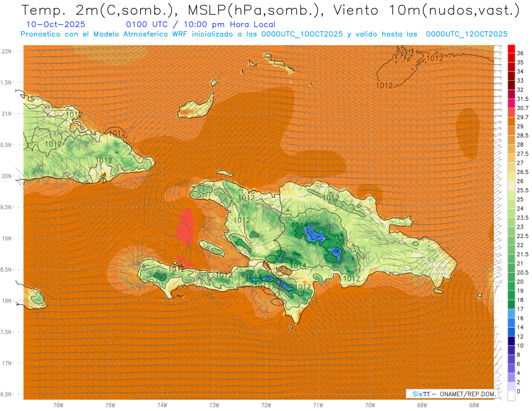Click the 72W longitude axis label
The image size is (532, 411).
(266, 405)
